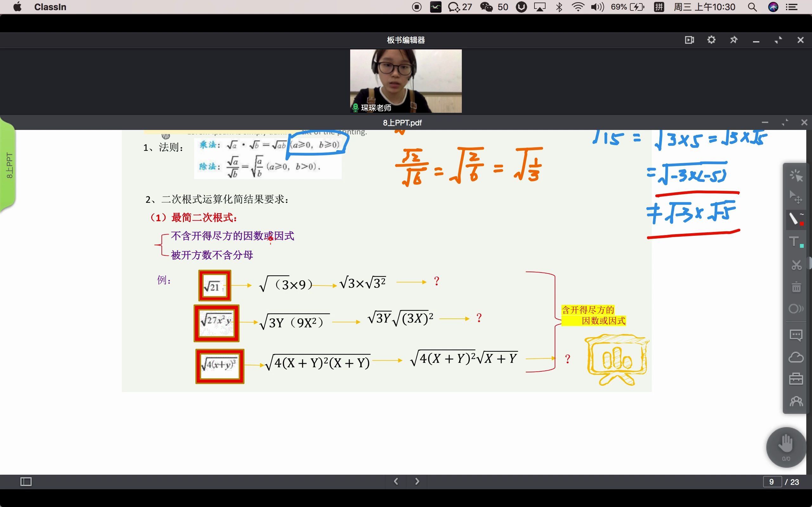Viewport: 812px width, 507px height.
Task: Click the page number field showing 9
Action: (x=772, y=482)
